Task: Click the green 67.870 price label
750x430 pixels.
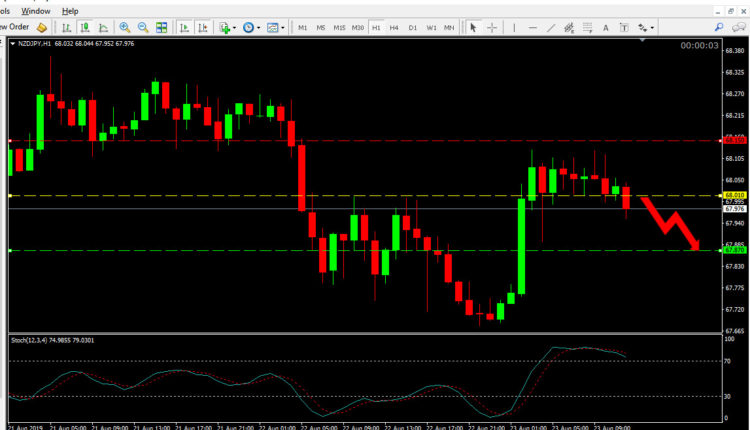Action: (734, 250)
